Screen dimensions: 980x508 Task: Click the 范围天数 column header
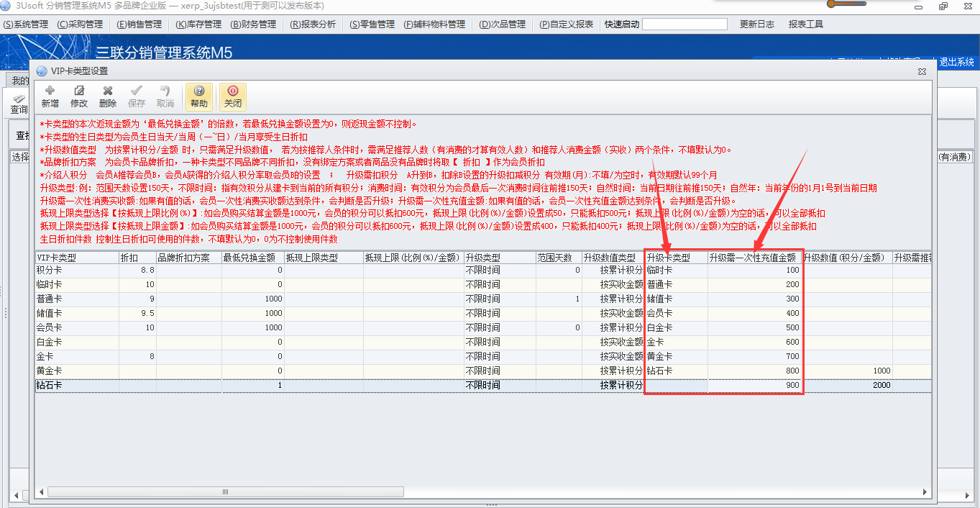point(559,258)
